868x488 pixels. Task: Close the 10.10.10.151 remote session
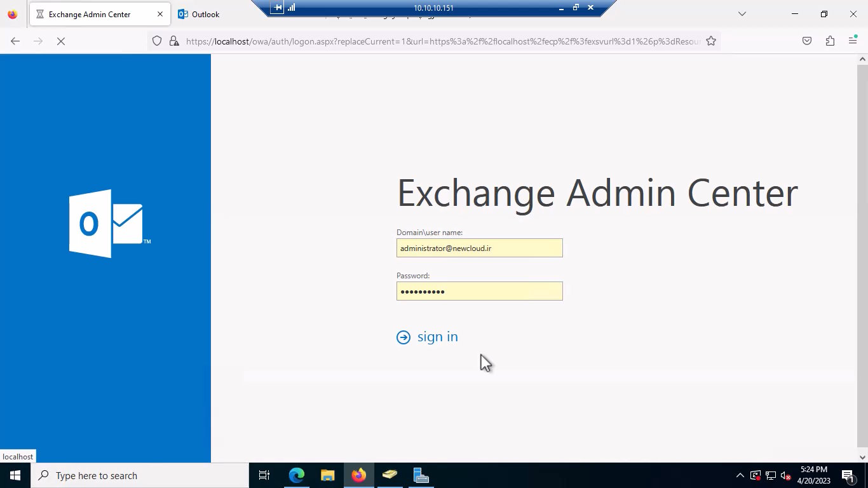click(590, 8)
